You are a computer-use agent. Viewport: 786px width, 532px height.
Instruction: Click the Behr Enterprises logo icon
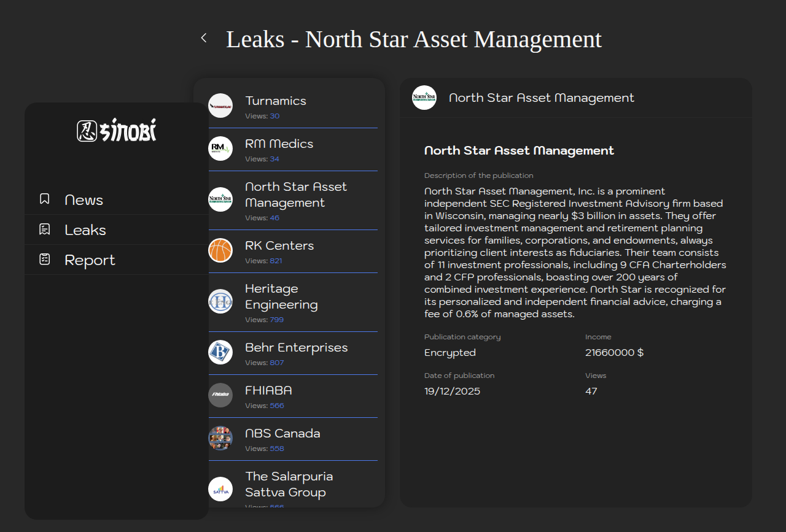[x=220, y=352]
